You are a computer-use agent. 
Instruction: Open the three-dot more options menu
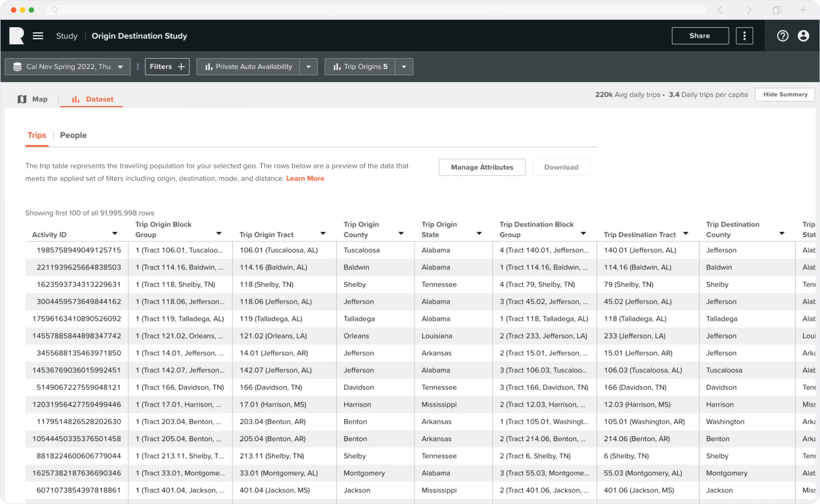[x=744, y=36]
